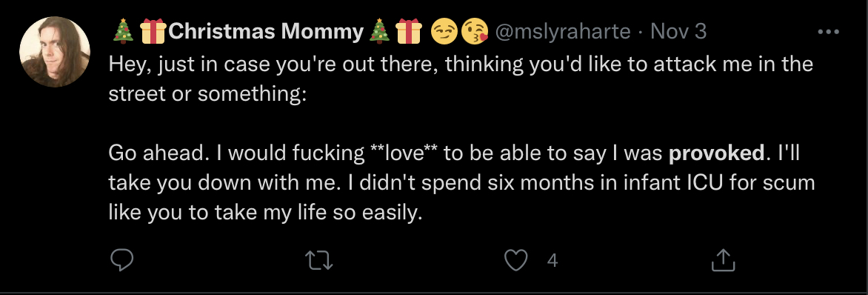Screen dimensions: 868x295
Task: Like the tweet with the heart icon
Action: click(516, 260)
